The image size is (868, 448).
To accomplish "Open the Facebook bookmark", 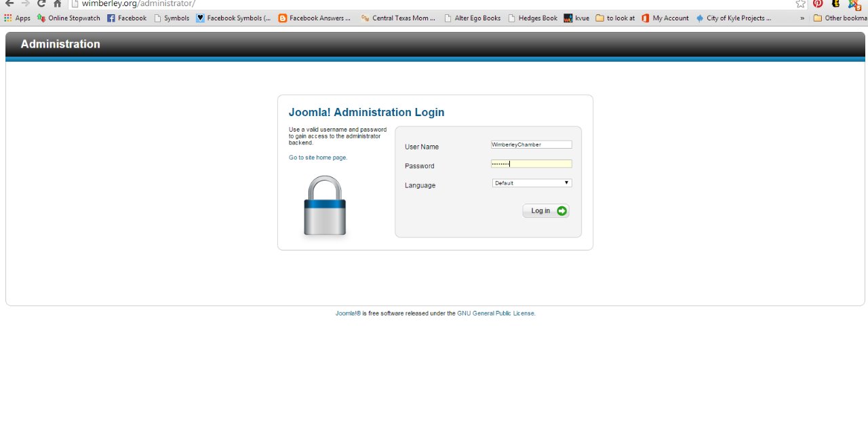I will click(x=127, y=18).
